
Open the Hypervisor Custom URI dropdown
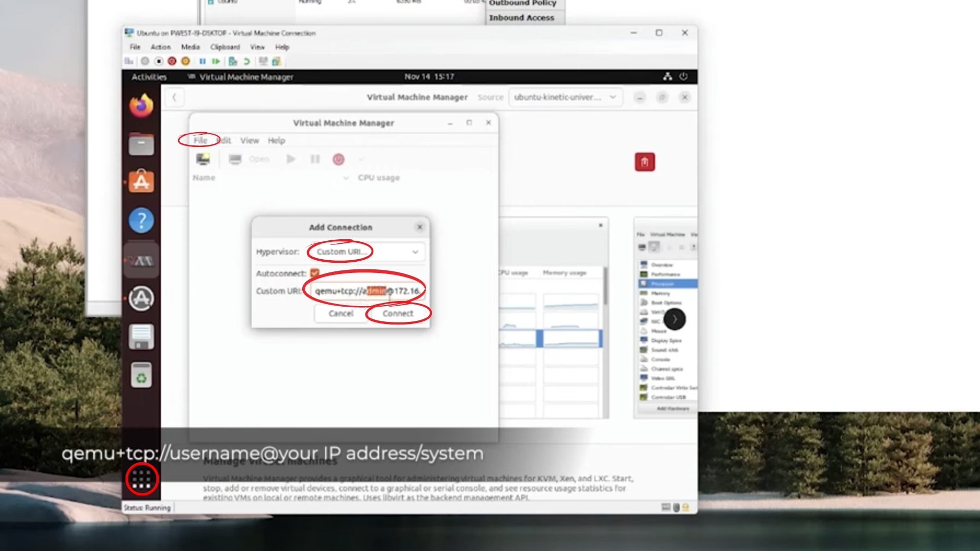[x=365, y=252]
